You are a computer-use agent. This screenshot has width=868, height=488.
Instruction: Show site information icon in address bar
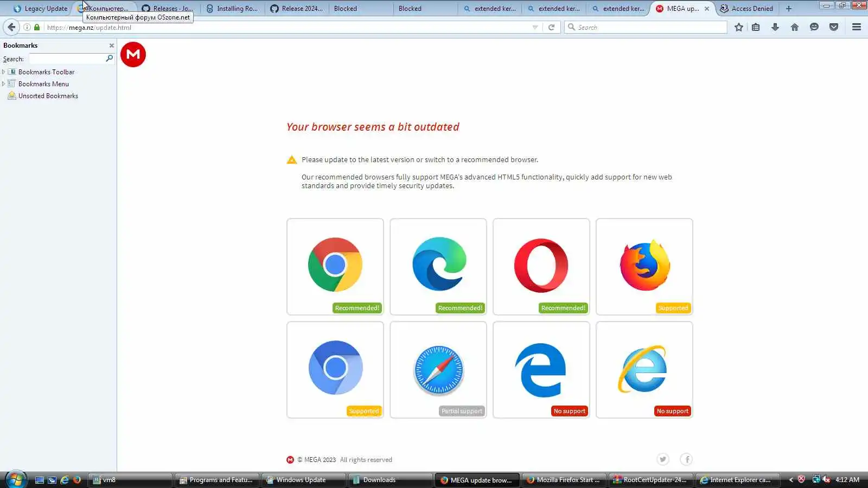pos(27,27)
